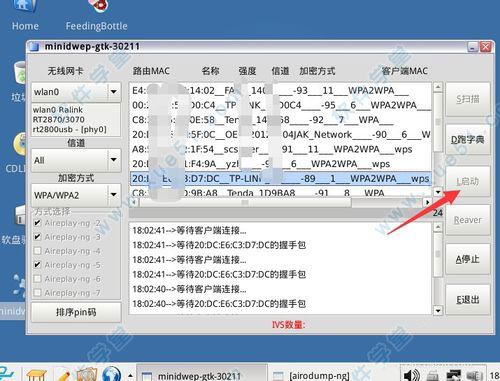Expand the taskbar launcher arrow
This screenshot has height=381, width=500.
click(130, 376)
